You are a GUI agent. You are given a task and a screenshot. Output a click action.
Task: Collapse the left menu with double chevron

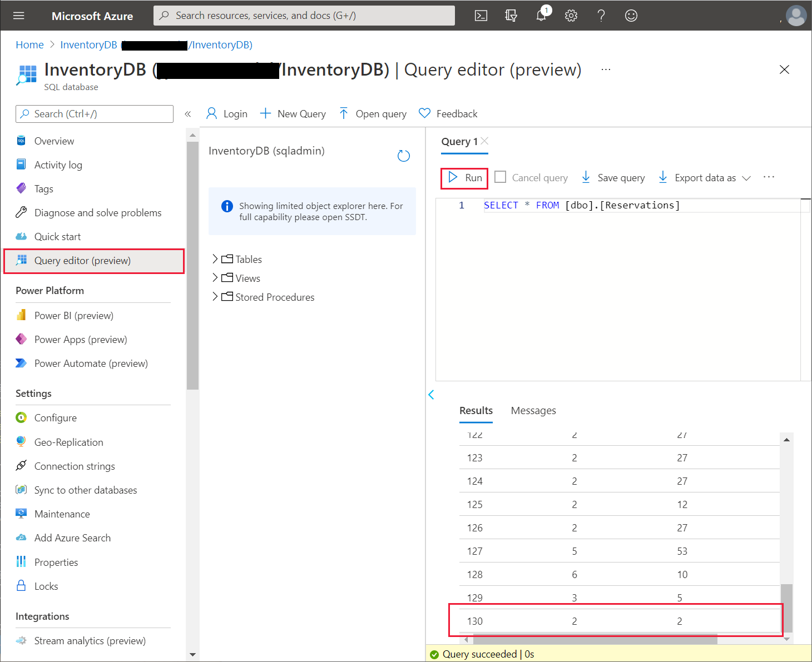tap(188, 114)
